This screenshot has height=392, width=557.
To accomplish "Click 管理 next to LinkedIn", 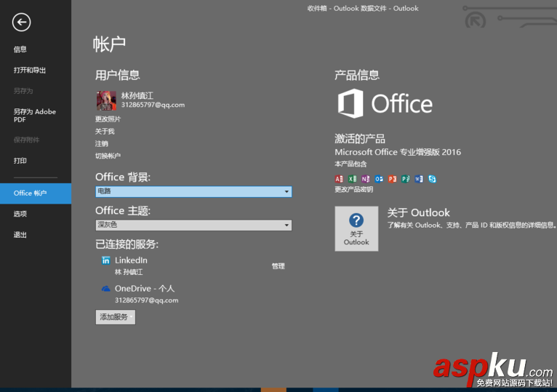I will point(278,266).
